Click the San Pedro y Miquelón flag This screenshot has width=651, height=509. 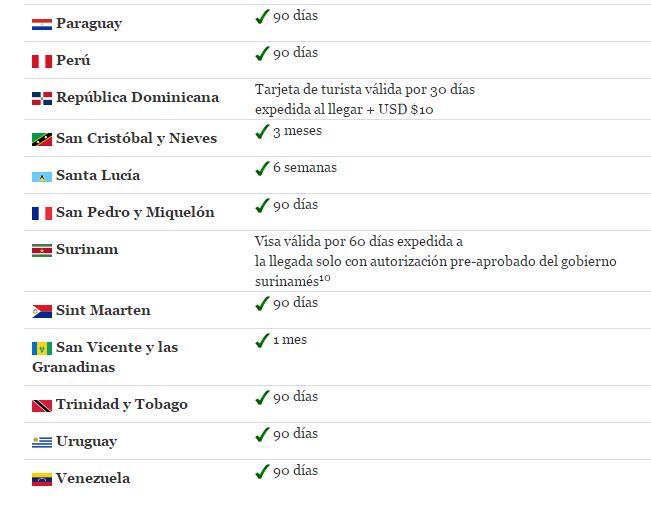[42, 213]
